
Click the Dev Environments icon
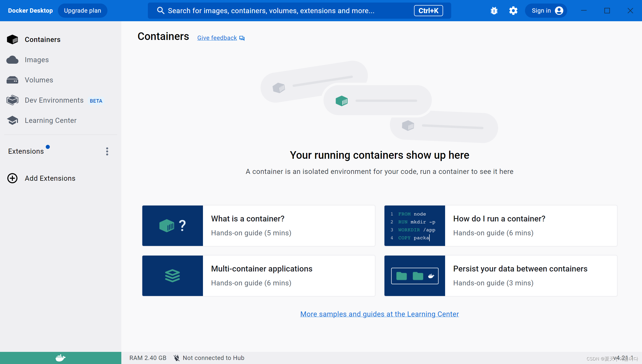12,100
